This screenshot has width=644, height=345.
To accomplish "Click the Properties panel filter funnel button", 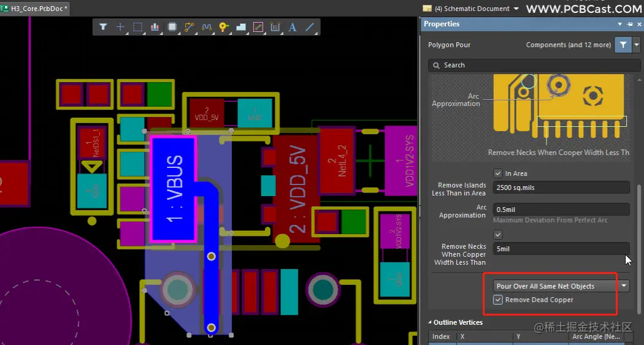I will point(623,45).
